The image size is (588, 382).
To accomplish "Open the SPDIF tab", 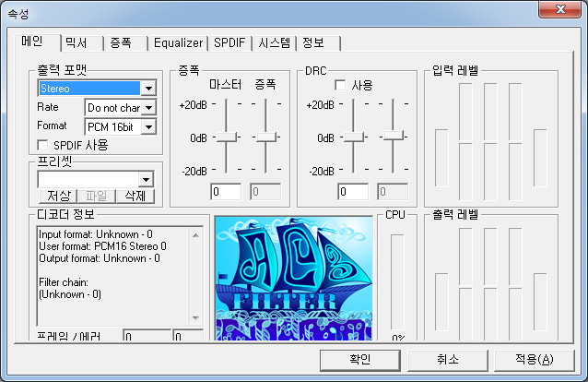I will coord(229,43).
